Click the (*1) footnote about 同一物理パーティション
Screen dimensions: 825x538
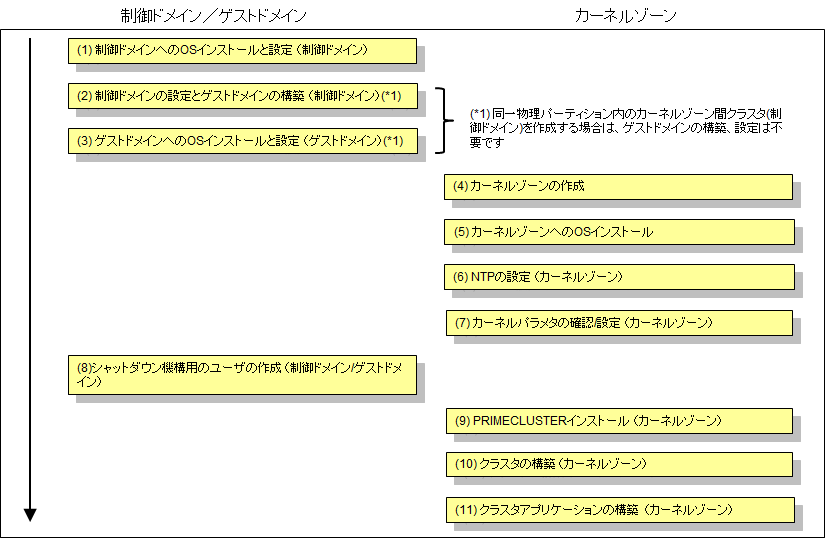[x=626, y=128]
